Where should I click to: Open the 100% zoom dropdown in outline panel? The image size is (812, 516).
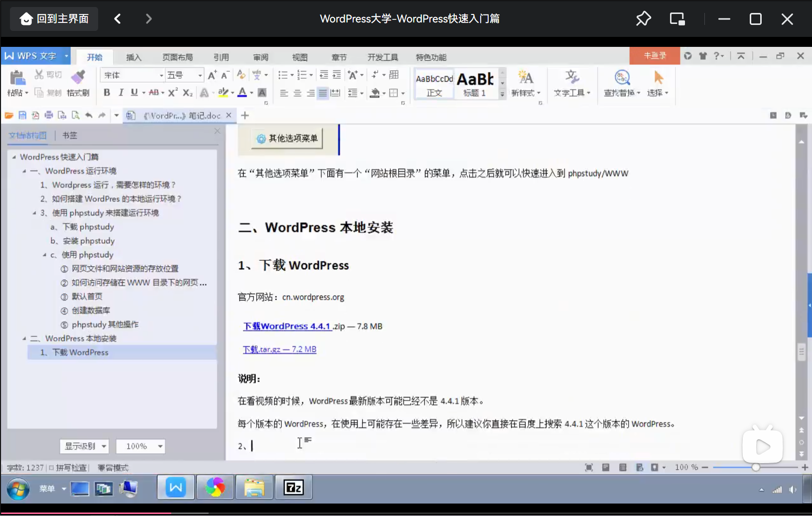(140, 446)
